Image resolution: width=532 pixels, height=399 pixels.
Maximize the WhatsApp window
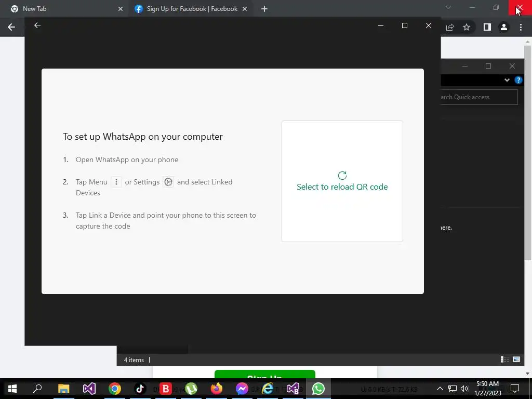[x=404, y=25]
